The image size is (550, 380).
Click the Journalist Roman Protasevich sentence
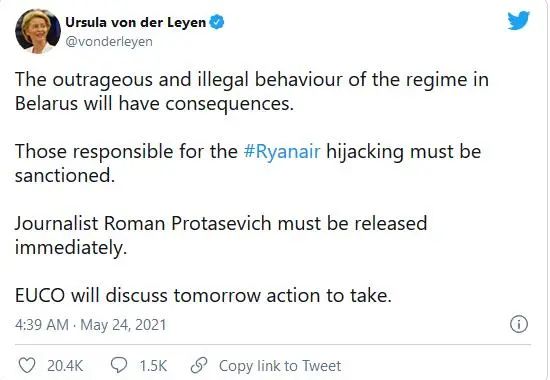coord(221,235)
